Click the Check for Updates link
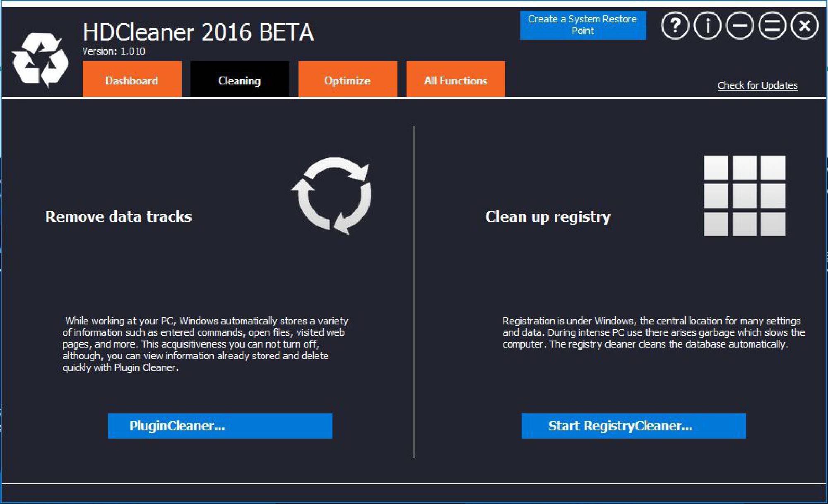The height and width of the screenshot is (504, 828). (758, 85)
